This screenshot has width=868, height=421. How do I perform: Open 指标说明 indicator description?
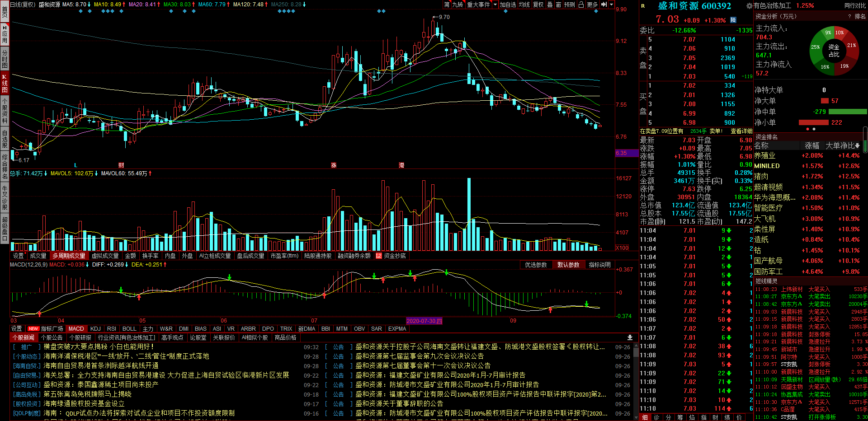coord(600,265)
